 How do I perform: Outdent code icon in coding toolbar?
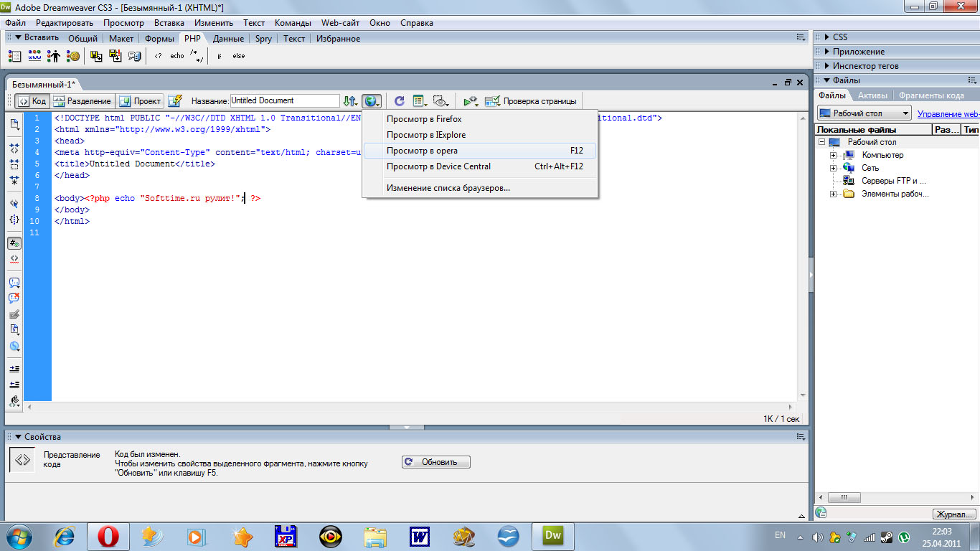tap(14, 385)
